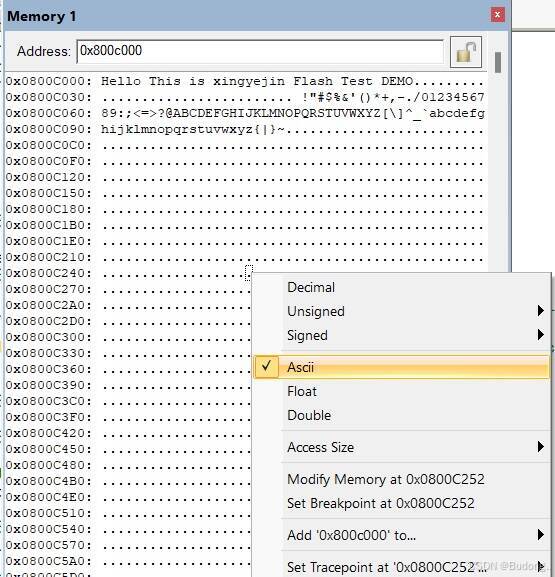This screenshot has height=577, width=555.
Task: Open Add '0x800c000' to... submenu
Action: pos(402,535)
